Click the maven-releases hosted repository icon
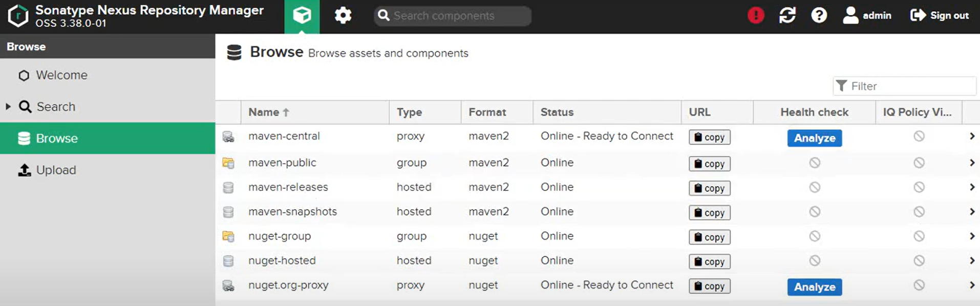Screen dimensions: 980x306 point(228,188)
